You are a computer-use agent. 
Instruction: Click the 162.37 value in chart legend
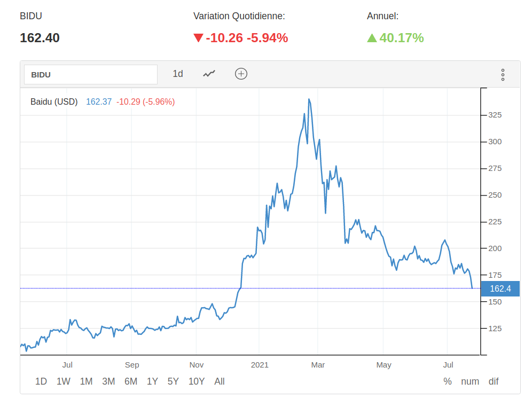tap(99, 102)
